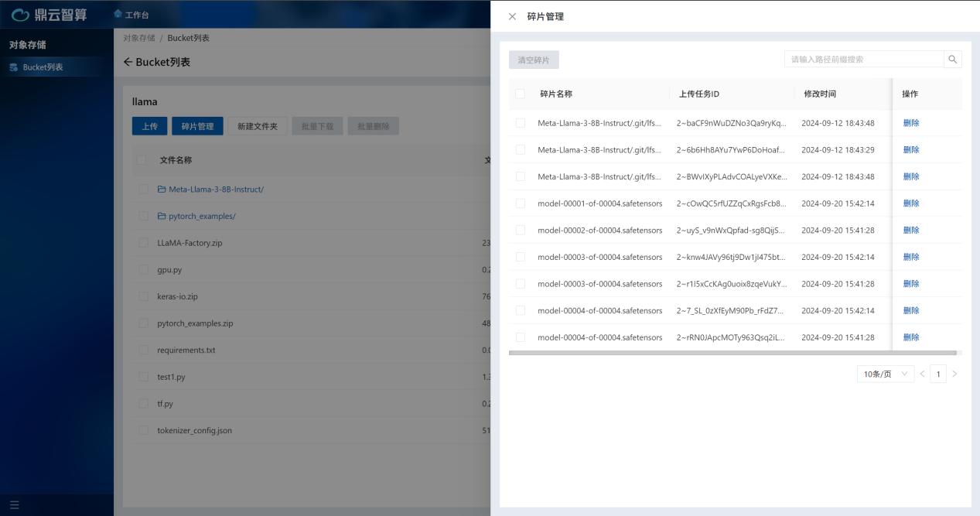
Task: Click the 鼎云智算 cloud logo
Action: 48,15
